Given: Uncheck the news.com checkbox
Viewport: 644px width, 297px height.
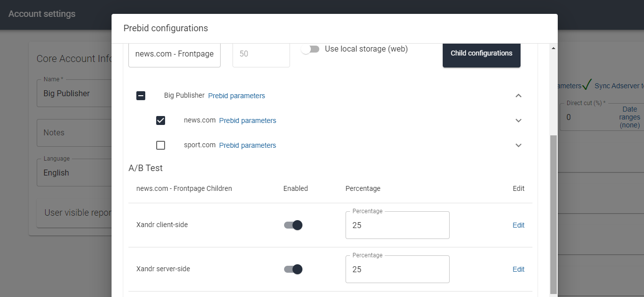Looking at the screenshot, I should pyautogui.click(x=161, y=120).
